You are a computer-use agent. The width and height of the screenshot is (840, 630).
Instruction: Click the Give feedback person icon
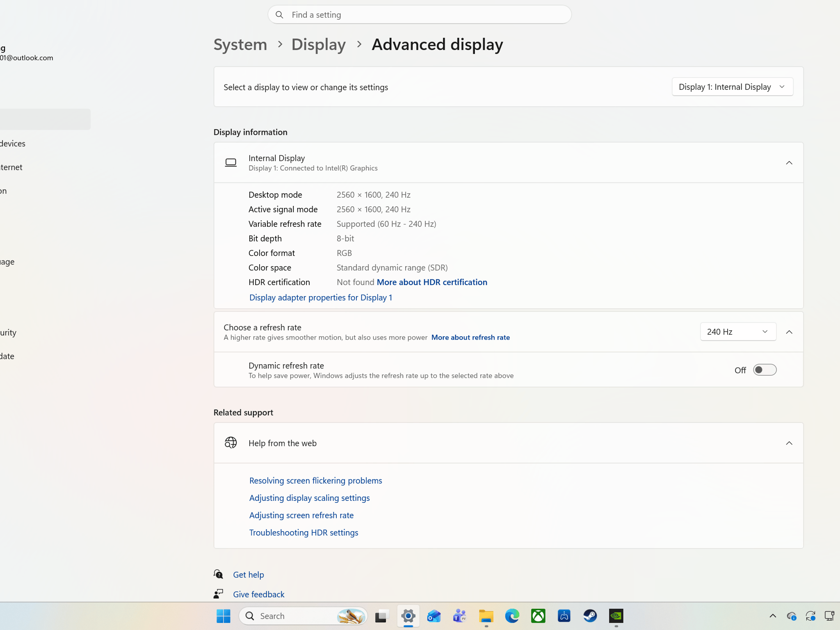[218, 593]
